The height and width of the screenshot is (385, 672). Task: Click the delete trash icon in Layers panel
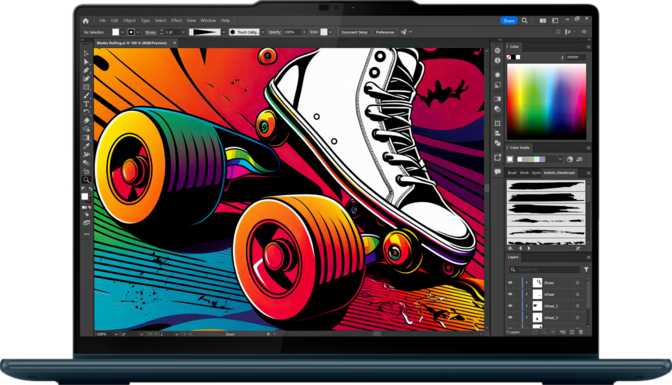tap(581, 332)
